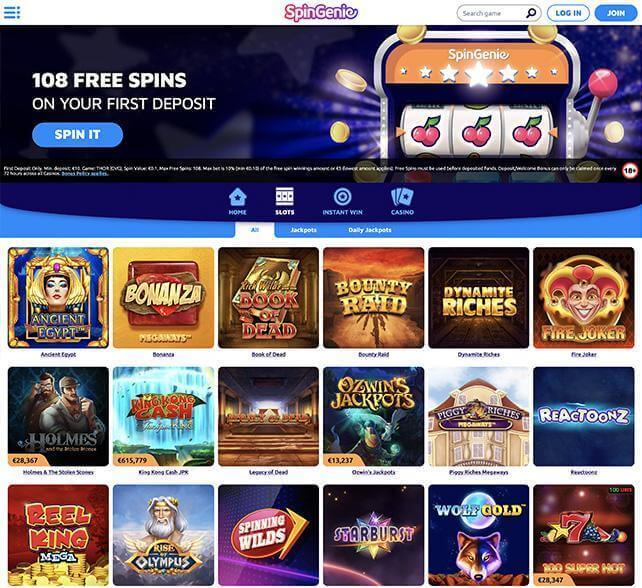Switch to the Jackpots tab
The image size is (642, 588).
[303, 230]
